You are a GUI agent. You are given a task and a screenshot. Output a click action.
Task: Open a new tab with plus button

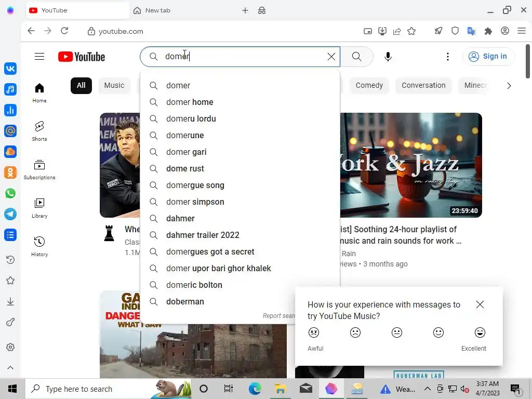[x=245, y=10]
